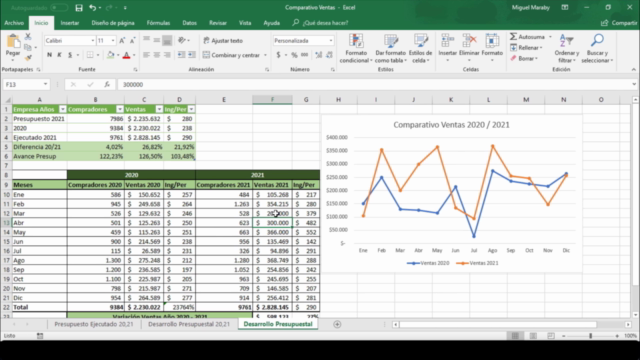Click the Save icon in the title bar

pos(79,8)
